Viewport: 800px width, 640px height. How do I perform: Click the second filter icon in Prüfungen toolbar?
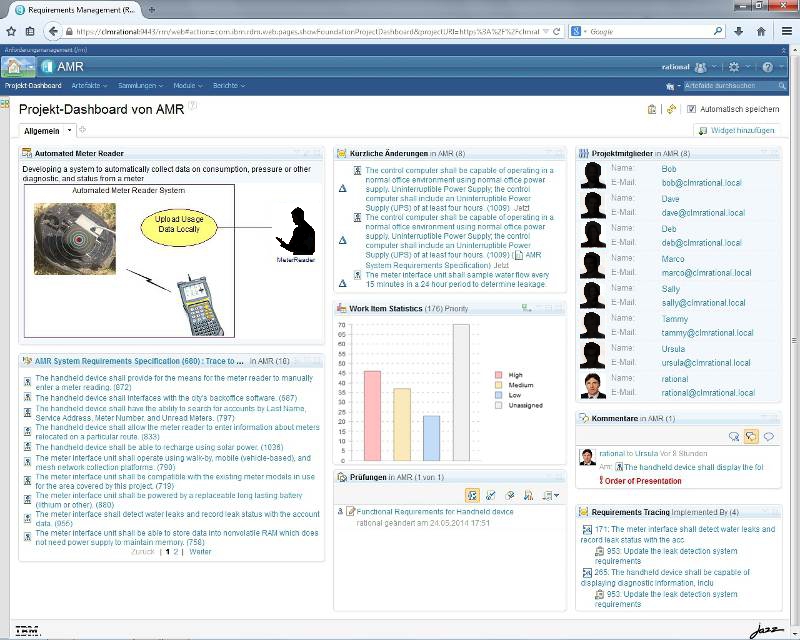click(491, 495)
